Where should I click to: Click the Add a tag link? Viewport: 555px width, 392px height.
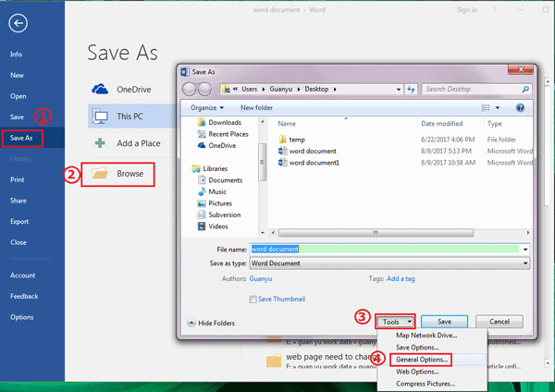coord(401,279)
